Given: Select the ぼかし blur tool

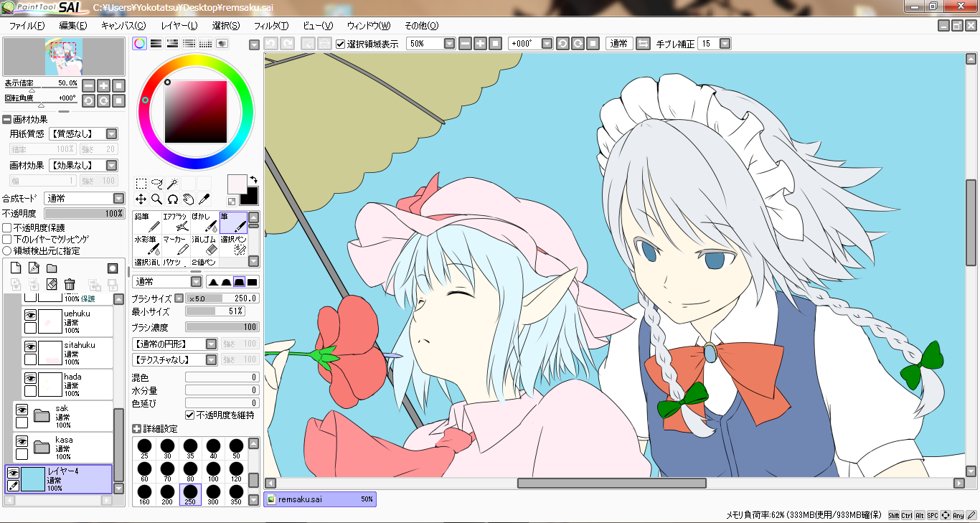Looking at the screenshot, I should click(204, 222).
